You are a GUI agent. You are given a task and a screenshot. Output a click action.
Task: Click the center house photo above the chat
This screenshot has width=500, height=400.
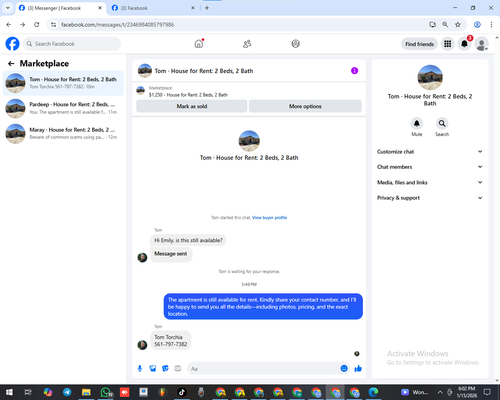pos(249,141)
